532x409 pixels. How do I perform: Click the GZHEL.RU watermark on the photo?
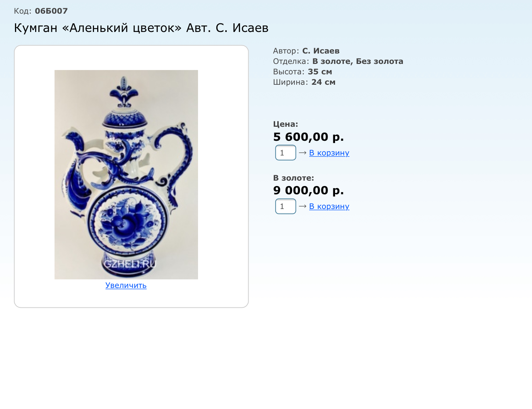pyautogui.click(x=130, y=264)
